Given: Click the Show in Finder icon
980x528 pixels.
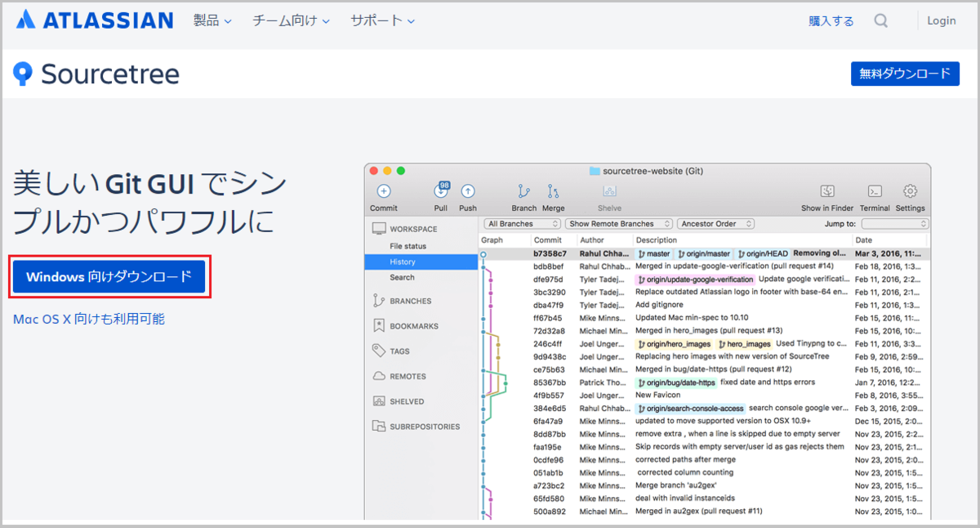Looking at the screenshot, I should point(826,191).
